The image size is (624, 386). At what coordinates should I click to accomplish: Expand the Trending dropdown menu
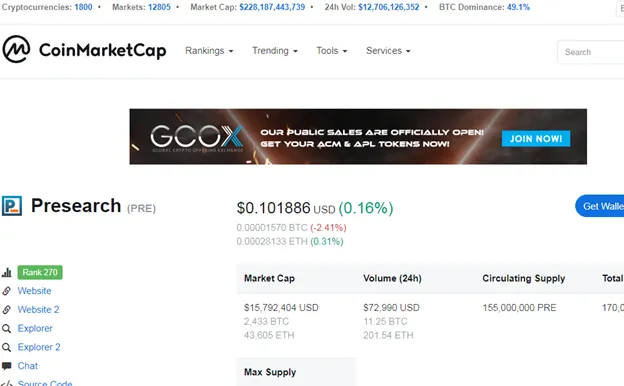point(275,51)
